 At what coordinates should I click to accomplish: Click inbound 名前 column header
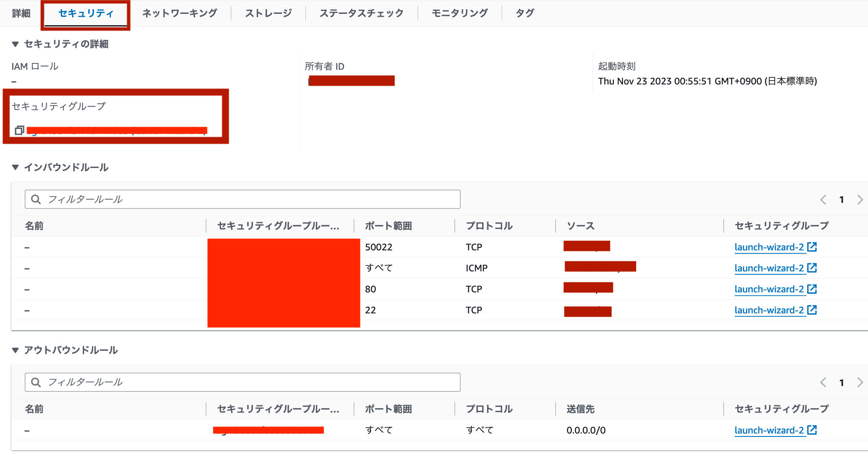point(34,226)
